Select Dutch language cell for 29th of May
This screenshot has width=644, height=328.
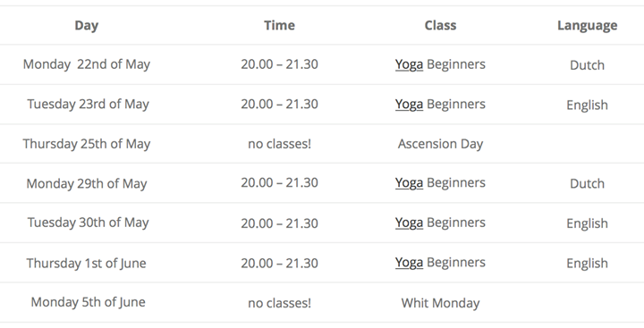coord(588,183)
